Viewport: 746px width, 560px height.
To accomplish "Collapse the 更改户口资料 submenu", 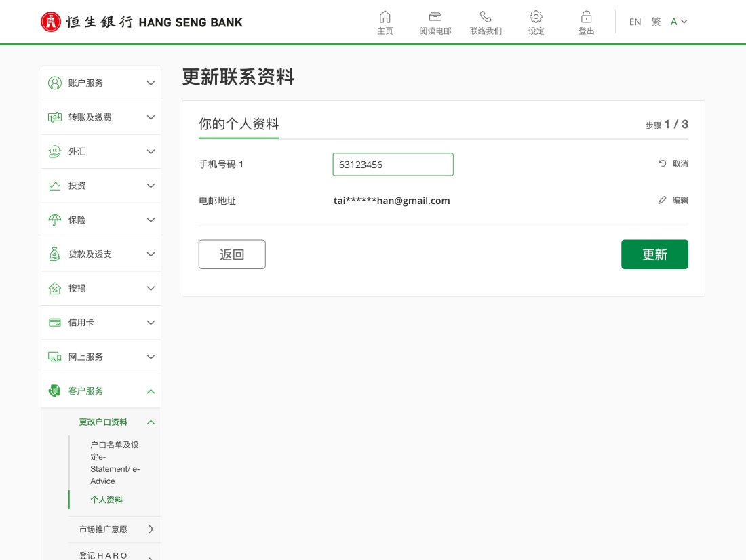I will 151,422.
